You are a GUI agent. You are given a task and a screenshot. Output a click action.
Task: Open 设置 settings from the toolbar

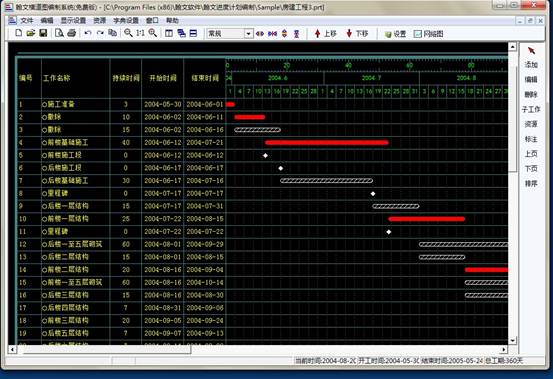click(395, 34)
